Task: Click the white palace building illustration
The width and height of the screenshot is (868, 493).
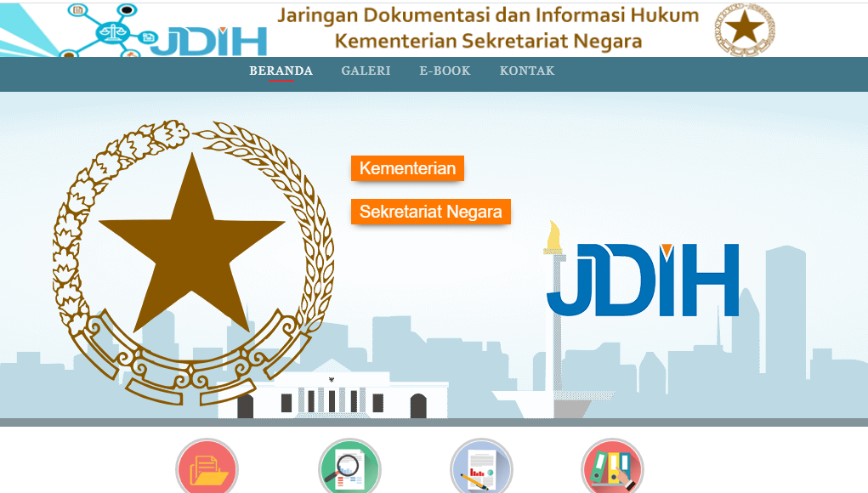Action: click(x=332, y=396)
